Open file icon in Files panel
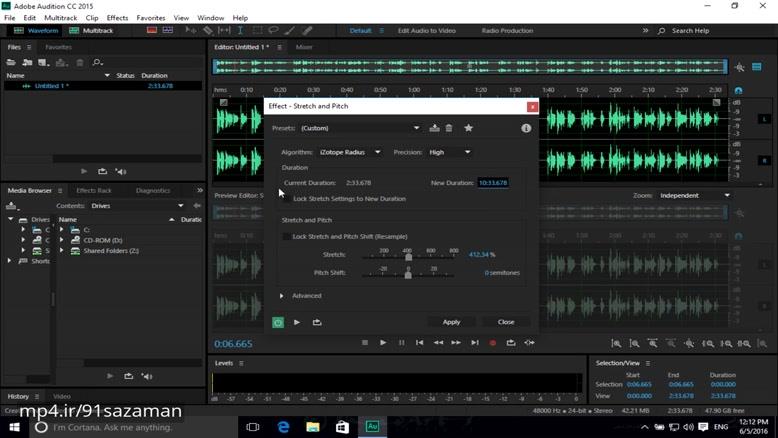The width and height of the screenshot is (778, 438). 11,63
